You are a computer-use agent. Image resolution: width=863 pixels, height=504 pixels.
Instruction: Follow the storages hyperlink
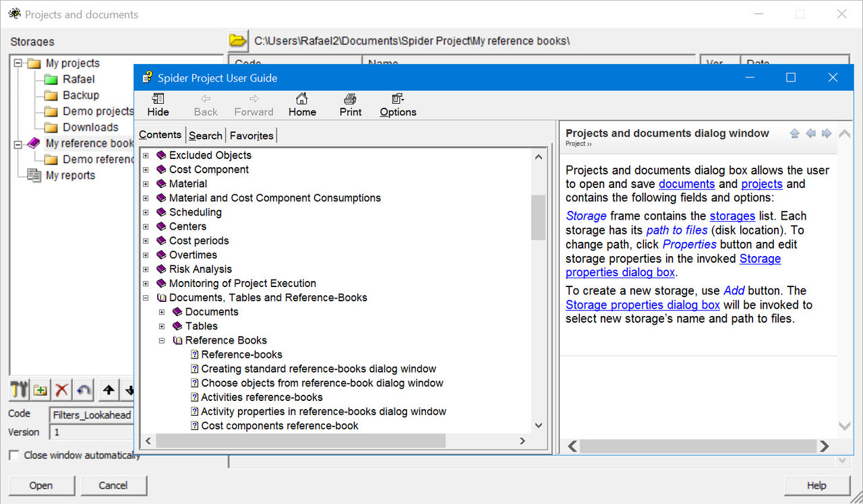pos(732,216)
